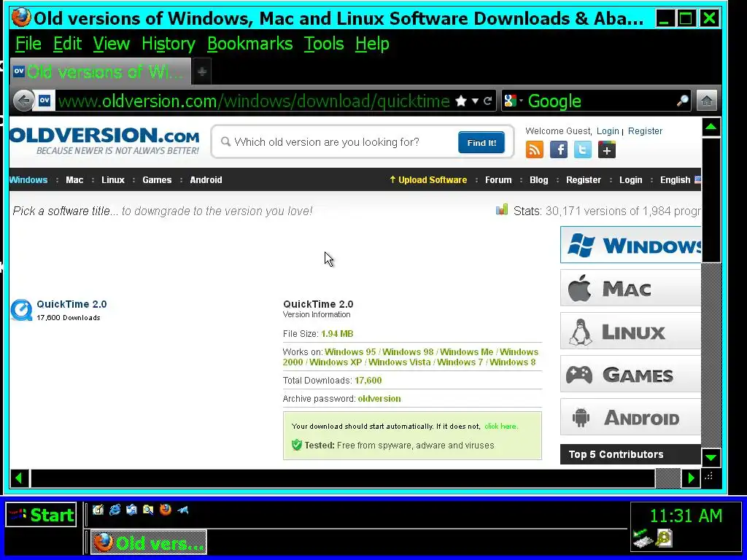Viewport: 747px width, 560px height.
Task: Select Linux in the site navigation bar
Action: click(113, 180)
